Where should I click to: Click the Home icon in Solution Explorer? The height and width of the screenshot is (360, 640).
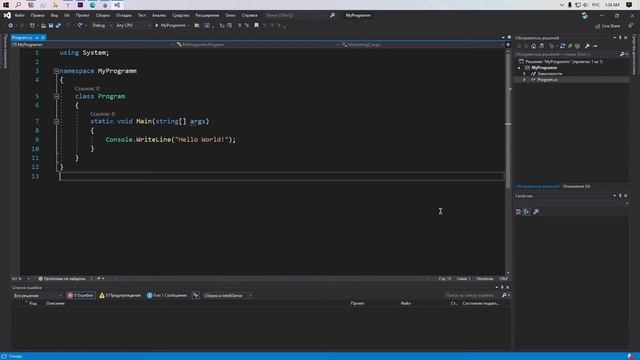533,46
